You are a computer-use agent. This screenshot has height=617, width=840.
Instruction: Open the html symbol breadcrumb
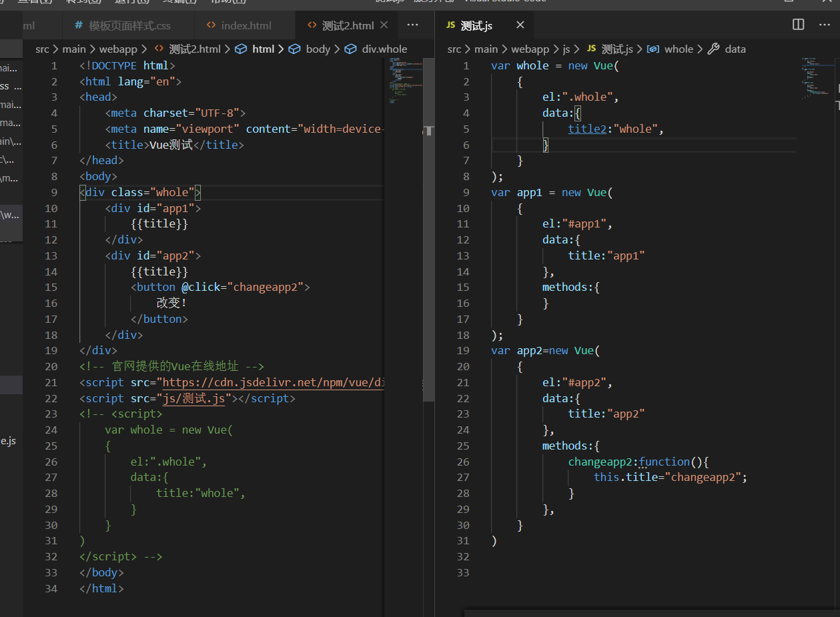pos(255,49)
